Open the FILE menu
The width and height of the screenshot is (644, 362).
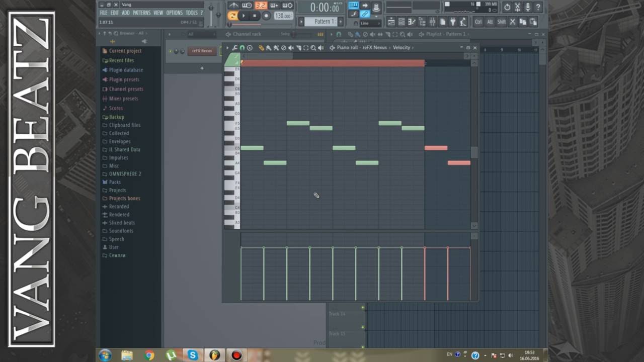[x=103, y=13]
